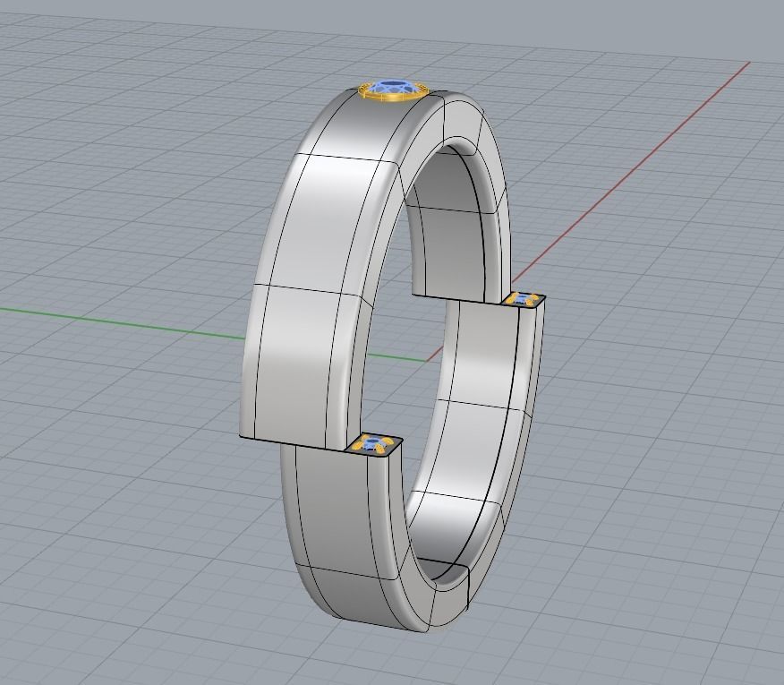784x685 pixels.
Task: Select the blue round gem on top of ring
Action: coord(393,87)
